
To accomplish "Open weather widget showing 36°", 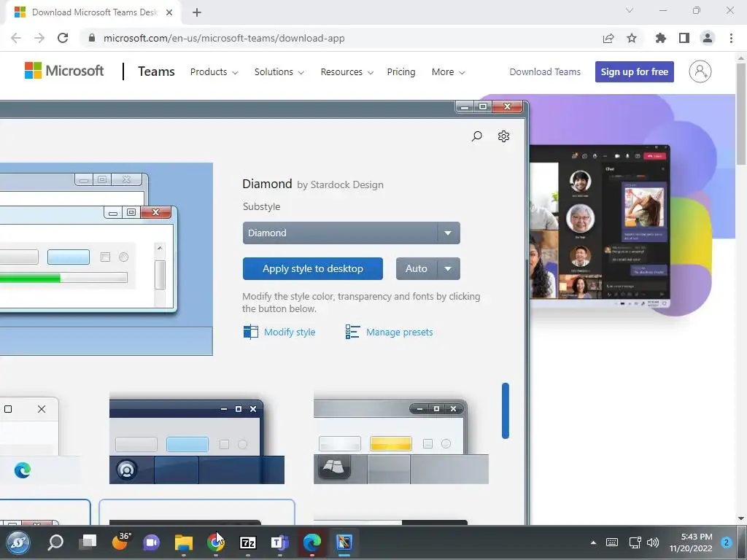I will click(120, 542).
